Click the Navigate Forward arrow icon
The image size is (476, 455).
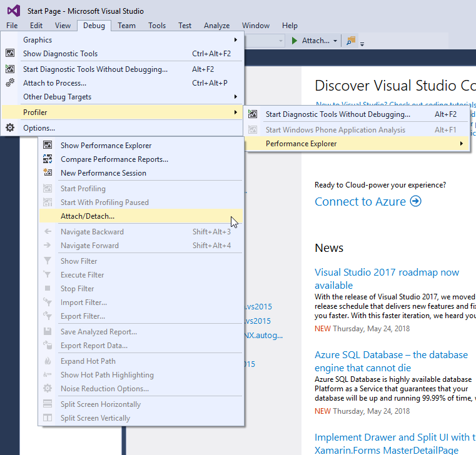click(48, 245)
